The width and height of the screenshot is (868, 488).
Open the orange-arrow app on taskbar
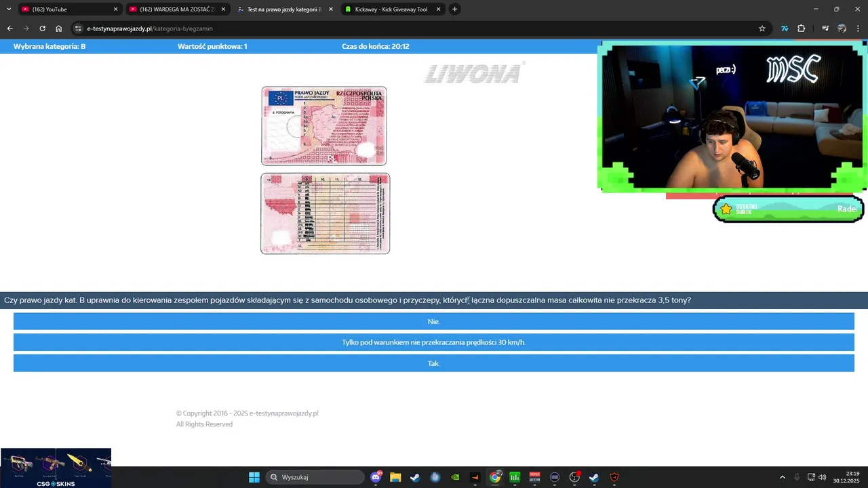coord(475,477)
